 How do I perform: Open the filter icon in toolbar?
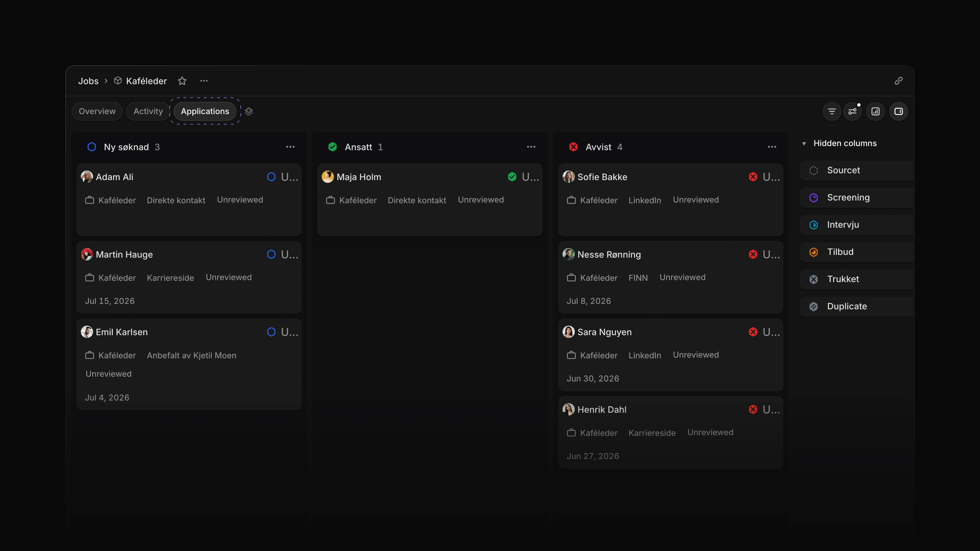[x=832, y=111]
